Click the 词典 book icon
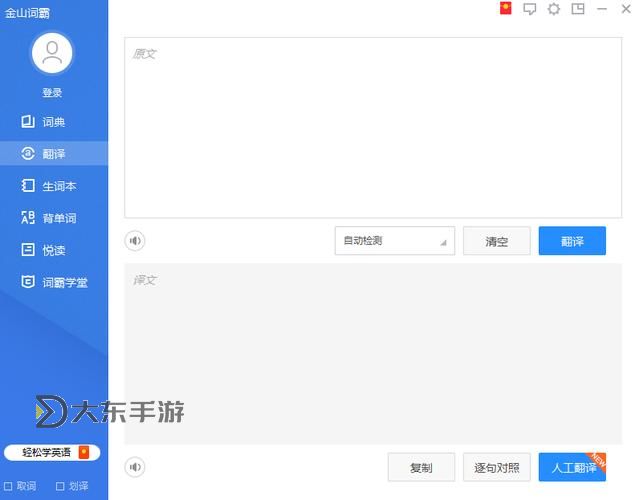 pyautogui.click(x=28, y=121)
